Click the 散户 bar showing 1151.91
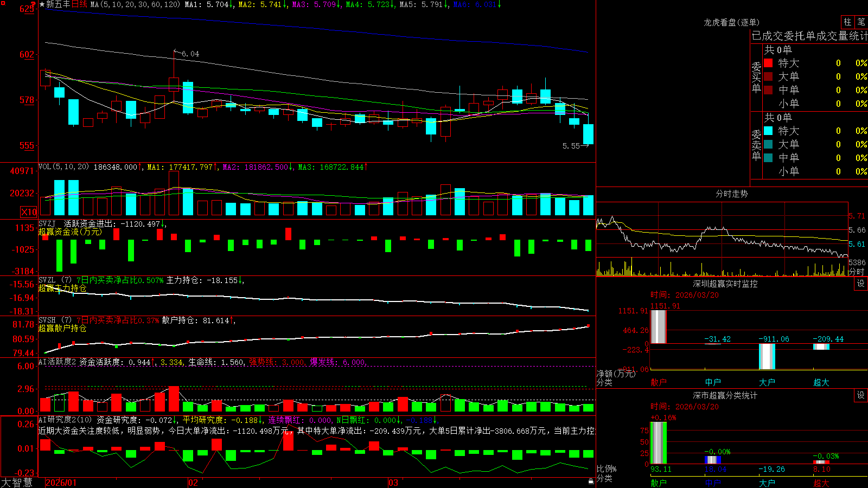Screen dimensions: 868x488 [x=659, y=326]
